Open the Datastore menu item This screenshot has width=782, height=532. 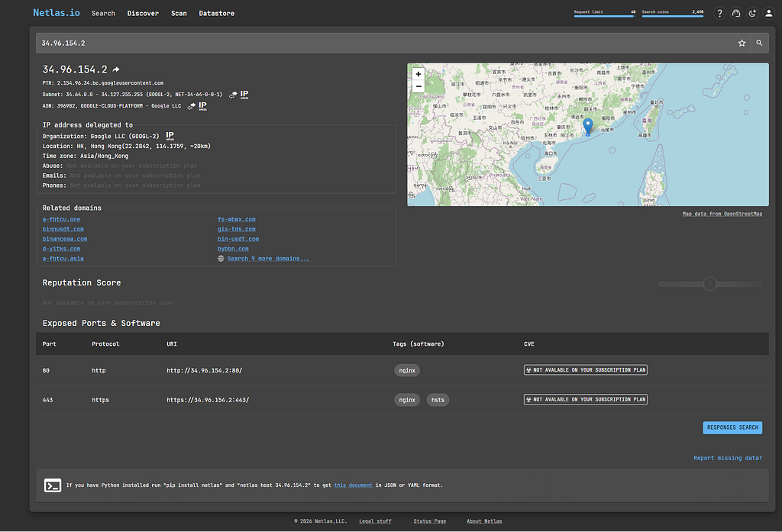pyautogui.click(x=216, y=14)
